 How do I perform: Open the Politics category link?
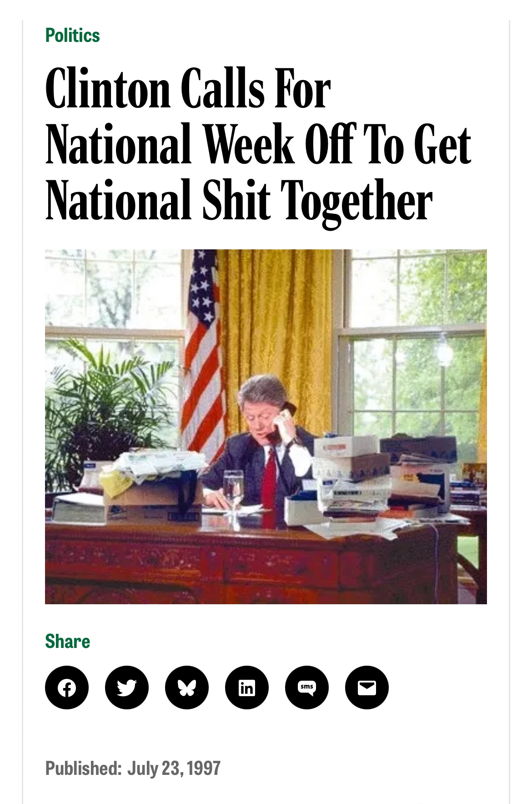coord(72,35)
